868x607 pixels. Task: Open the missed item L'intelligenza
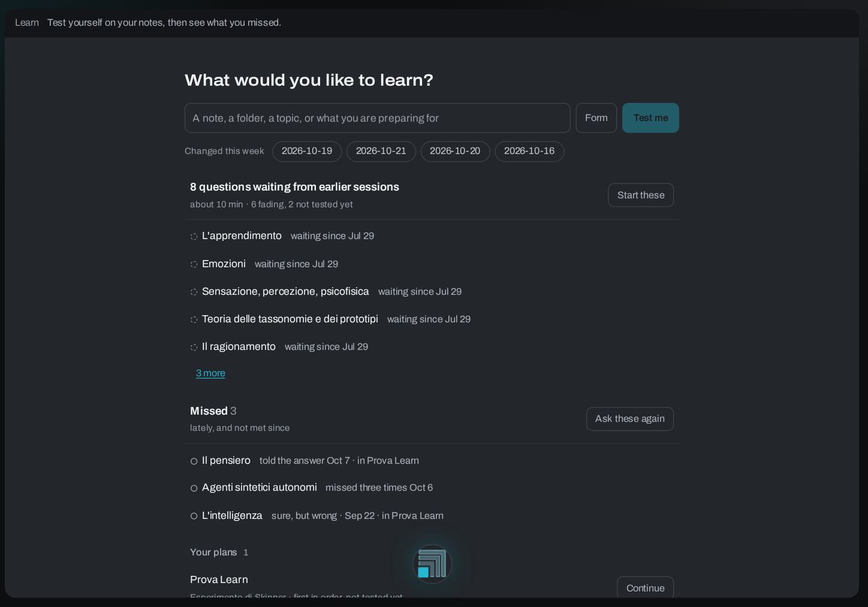(232, 515)
